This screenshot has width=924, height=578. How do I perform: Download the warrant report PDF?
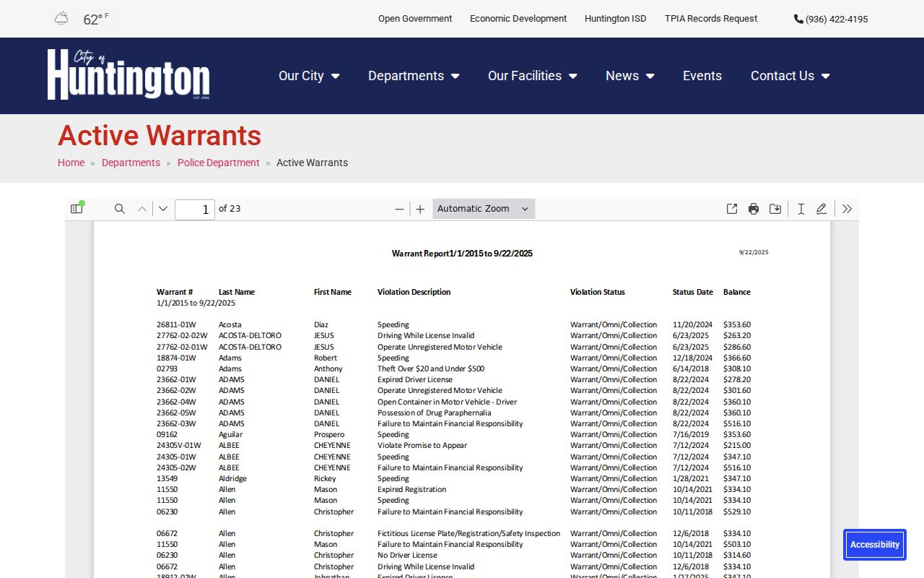pyautogui.click(x=775, y=209)
